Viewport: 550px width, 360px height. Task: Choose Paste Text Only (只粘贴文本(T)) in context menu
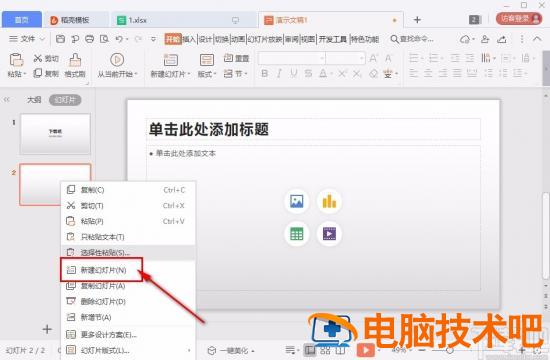click(128, 237)
